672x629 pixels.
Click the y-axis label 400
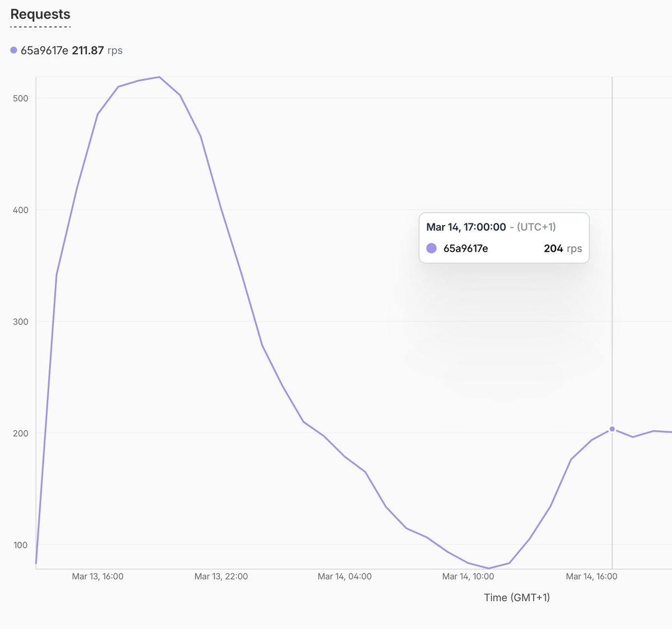pos(20,210)
